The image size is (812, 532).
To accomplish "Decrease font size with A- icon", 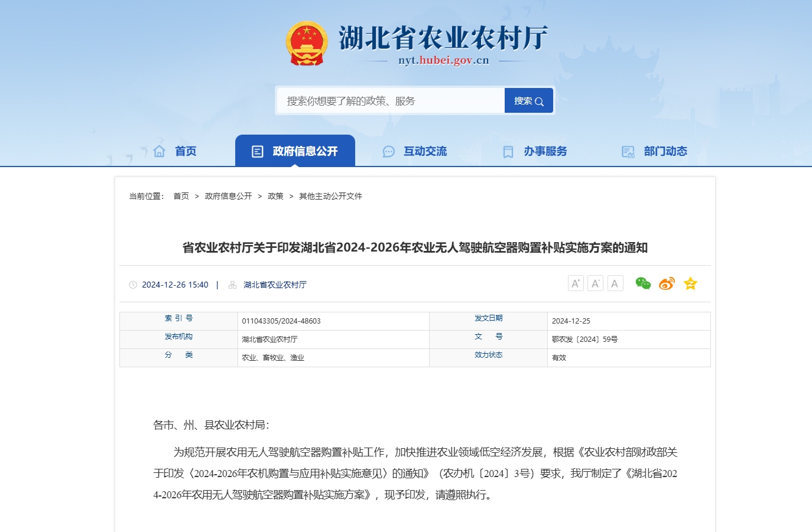I will [595, 284].
